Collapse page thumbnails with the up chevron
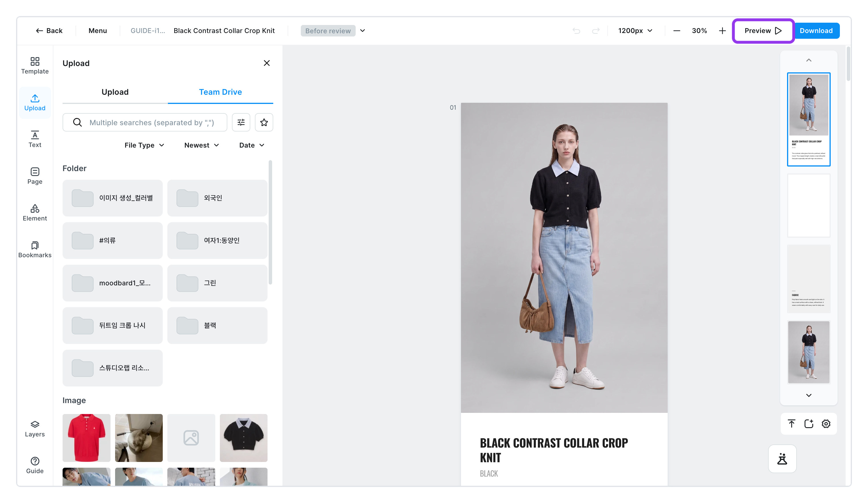This screenshot has width=868, height=503. 809,60
